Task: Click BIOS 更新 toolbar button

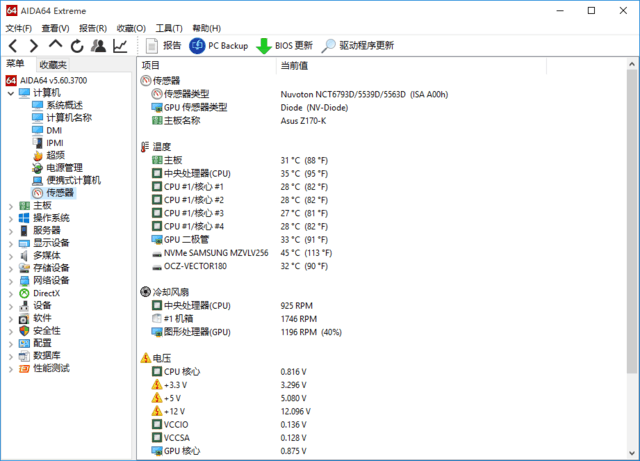Action: pos(284,45)
